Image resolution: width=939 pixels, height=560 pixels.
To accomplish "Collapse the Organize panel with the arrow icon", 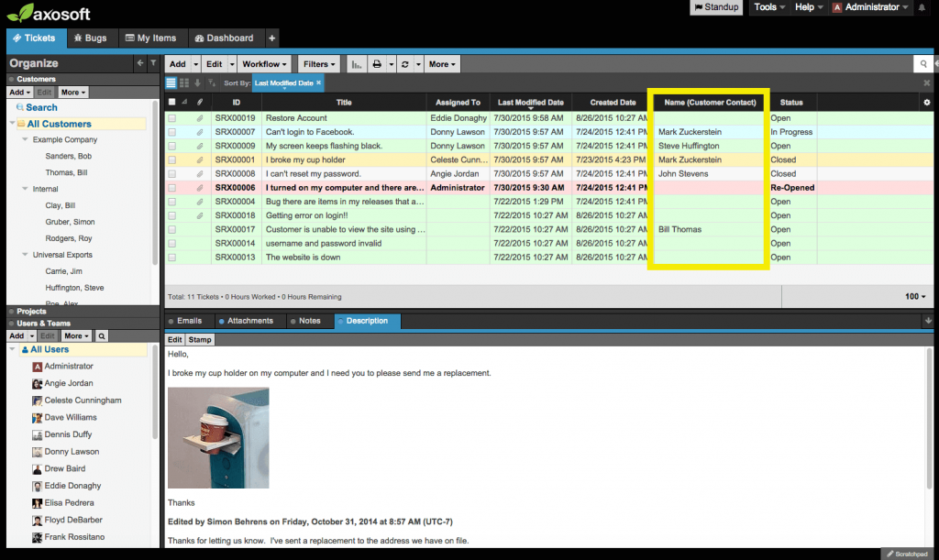I will (x=140, y=63).
